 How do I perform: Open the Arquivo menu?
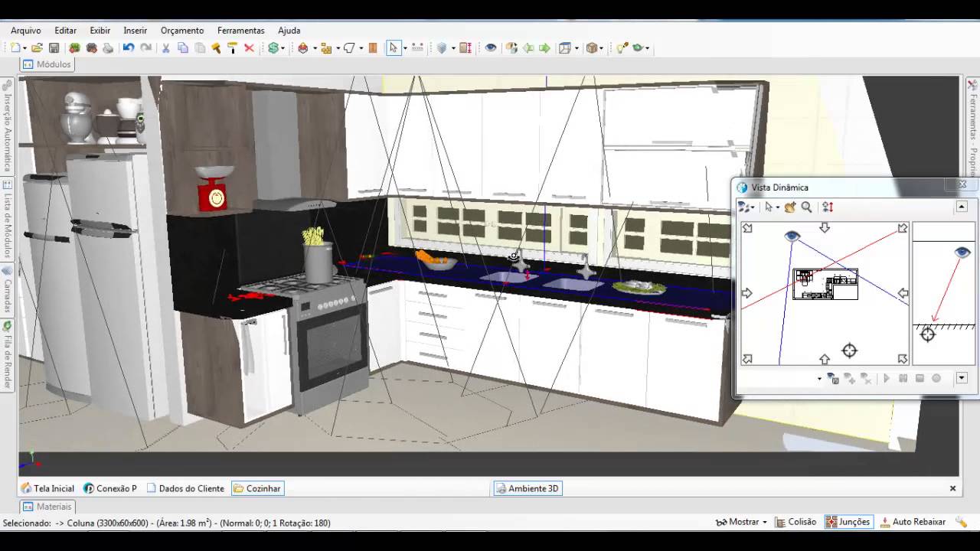click(25, 31)
